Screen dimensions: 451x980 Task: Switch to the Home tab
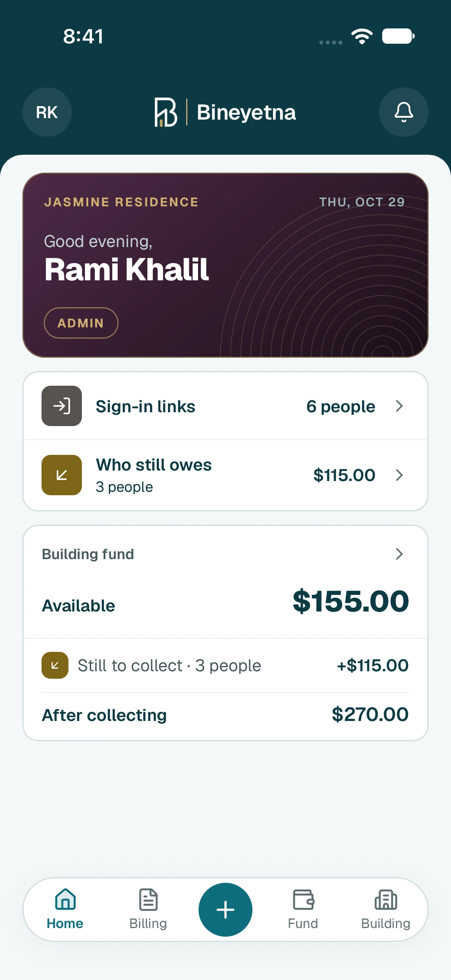(65, 909)
